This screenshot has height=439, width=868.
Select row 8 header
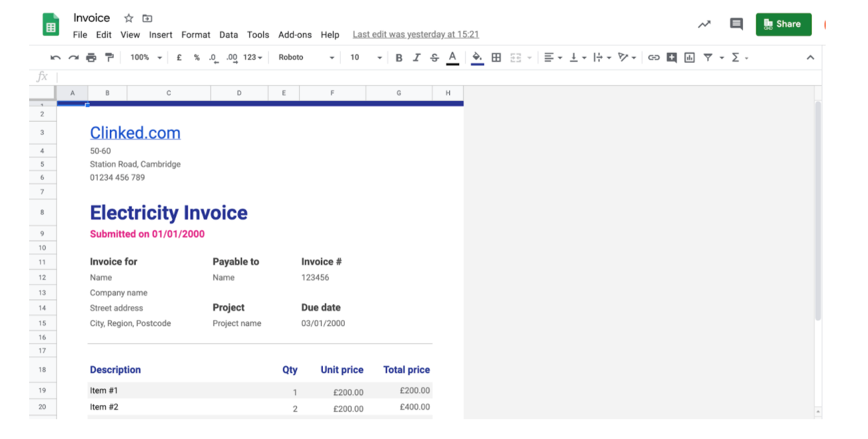tap(42, 212)
